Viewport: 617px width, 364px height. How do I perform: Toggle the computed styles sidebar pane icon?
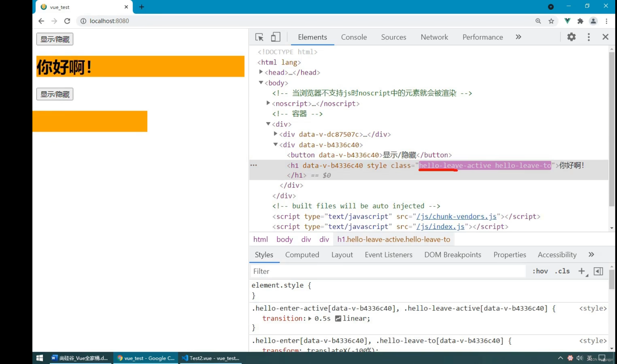coord(598,271)
